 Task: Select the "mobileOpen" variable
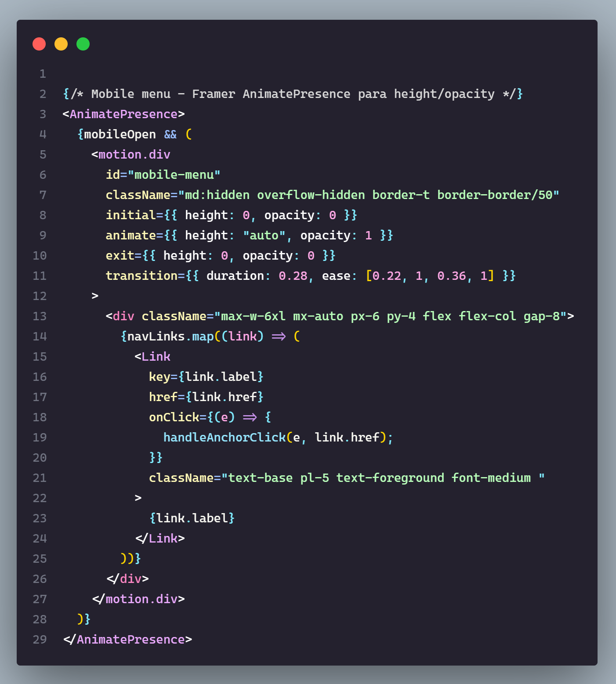click(120, 134)
